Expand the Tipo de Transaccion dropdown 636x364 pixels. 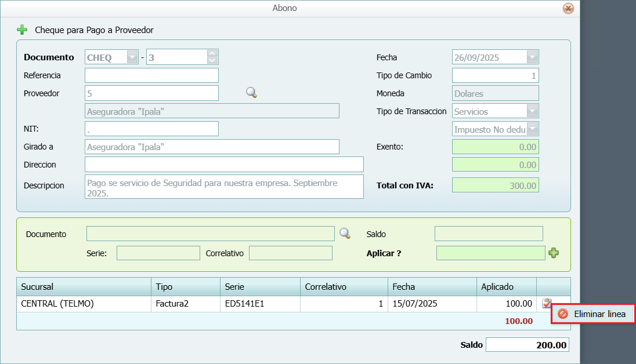532,111
